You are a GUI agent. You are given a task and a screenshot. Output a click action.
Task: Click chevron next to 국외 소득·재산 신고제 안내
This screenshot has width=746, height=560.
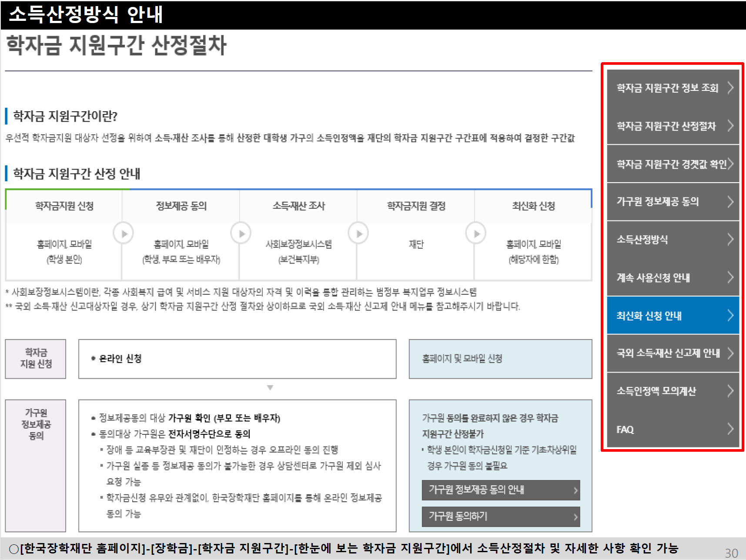(731, 353)
